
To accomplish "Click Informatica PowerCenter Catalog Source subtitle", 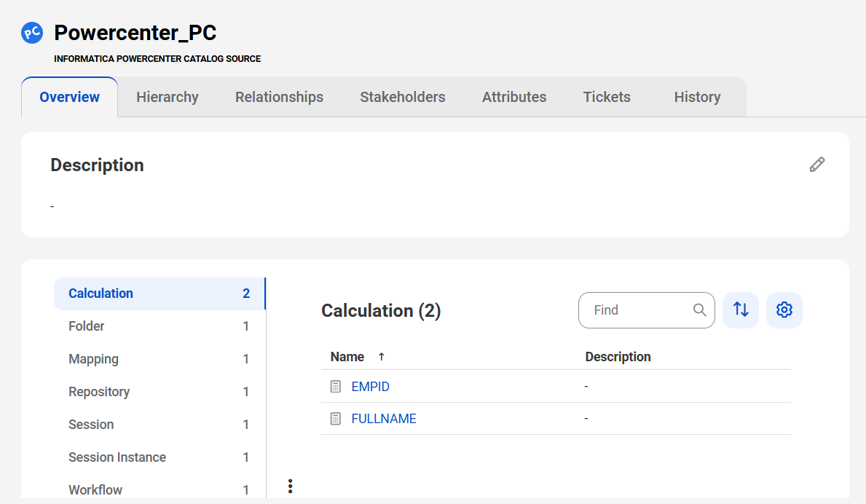I will (x=157, y=58).
